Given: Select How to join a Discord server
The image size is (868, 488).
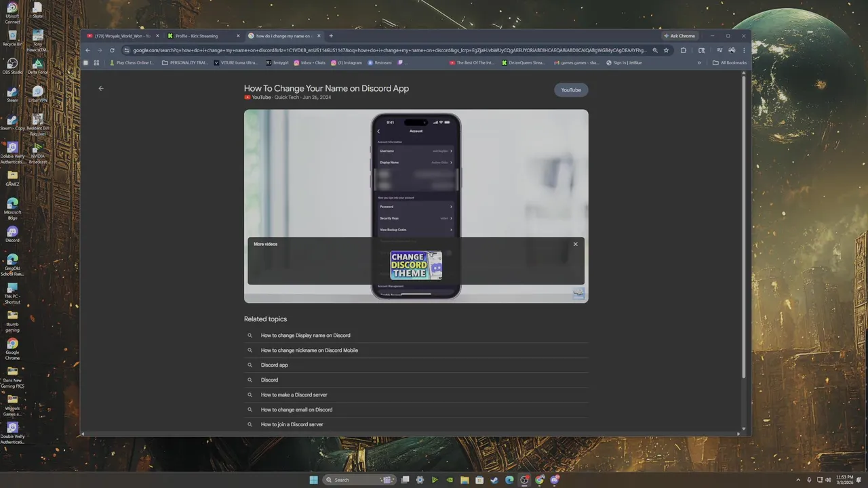Looking at the screenshot, I should pyautogui.click(x=292, y=424).
